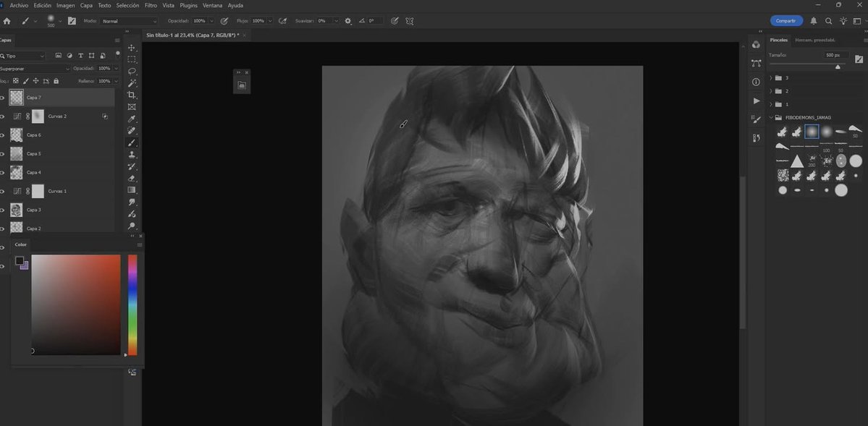868x426 pixels.
Task: Open the Paths panel icon
Action: [x=757, y=63]
